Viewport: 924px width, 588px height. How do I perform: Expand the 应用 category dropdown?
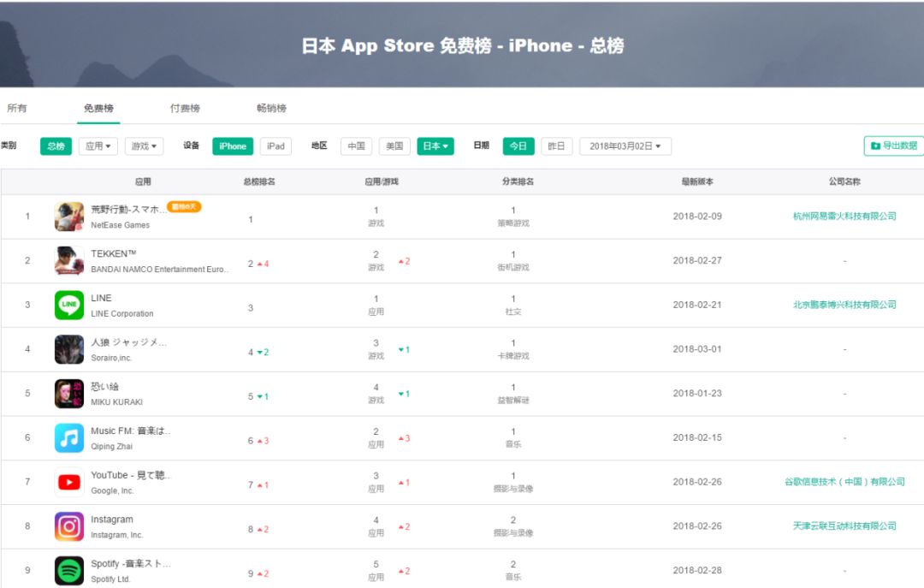click(98, 146)
